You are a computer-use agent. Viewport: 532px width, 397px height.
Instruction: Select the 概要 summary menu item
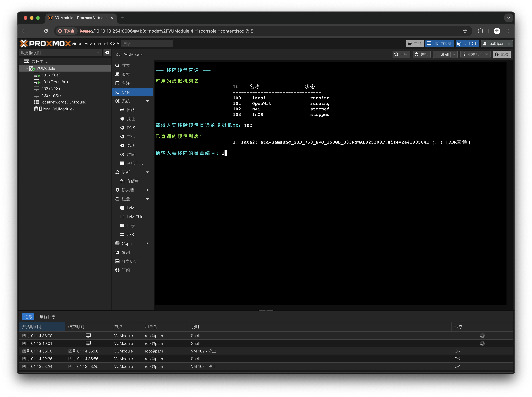[126, 74]
